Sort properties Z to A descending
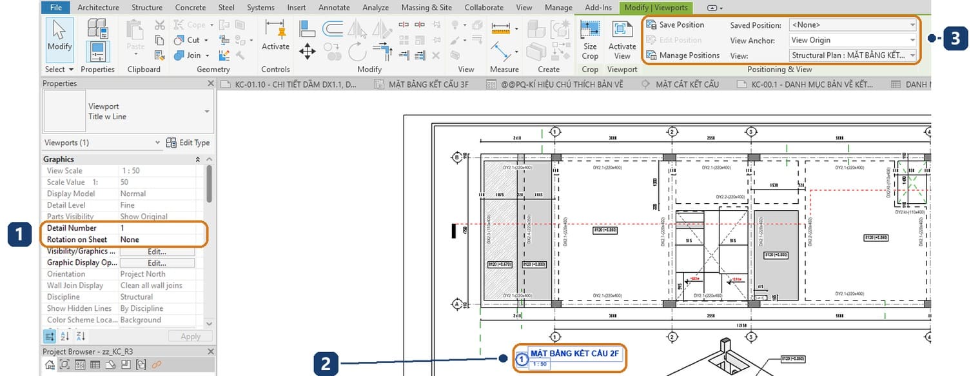The width and height of the screenshot is (980, 376). 80,336
